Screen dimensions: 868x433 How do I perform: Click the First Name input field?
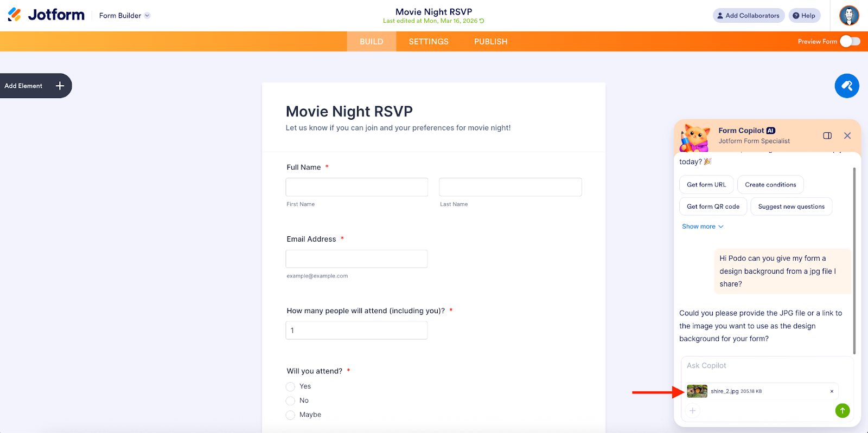(357, 187)
